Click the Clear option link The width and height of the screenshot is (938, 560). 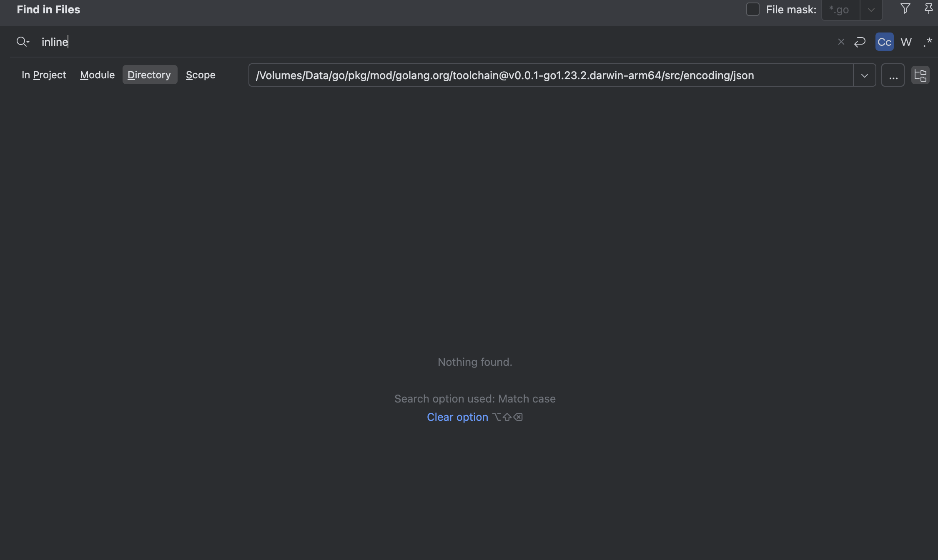(457, 417)
